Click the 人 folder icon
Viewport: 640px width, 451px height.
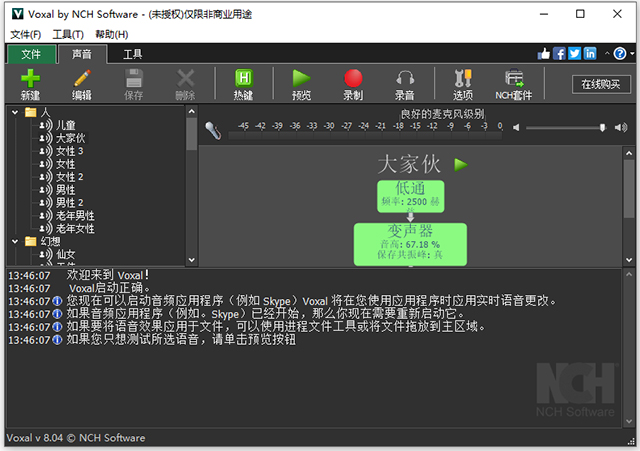pos(31,112)
